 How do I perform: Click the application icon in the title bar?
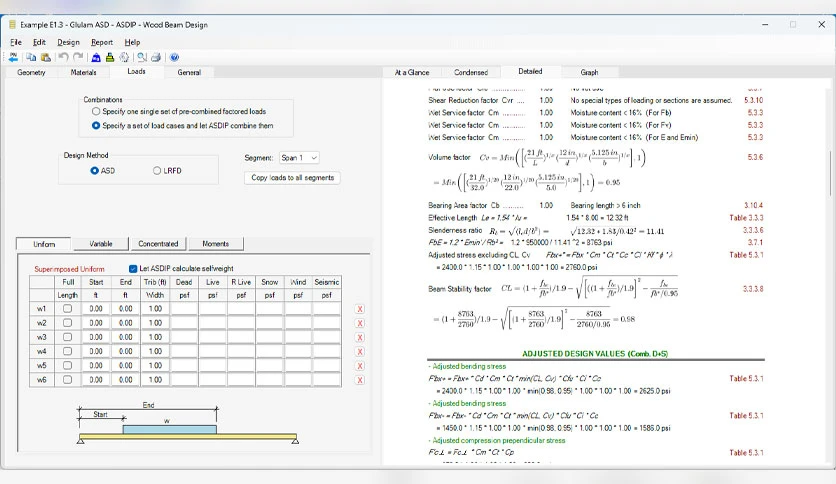12,25
